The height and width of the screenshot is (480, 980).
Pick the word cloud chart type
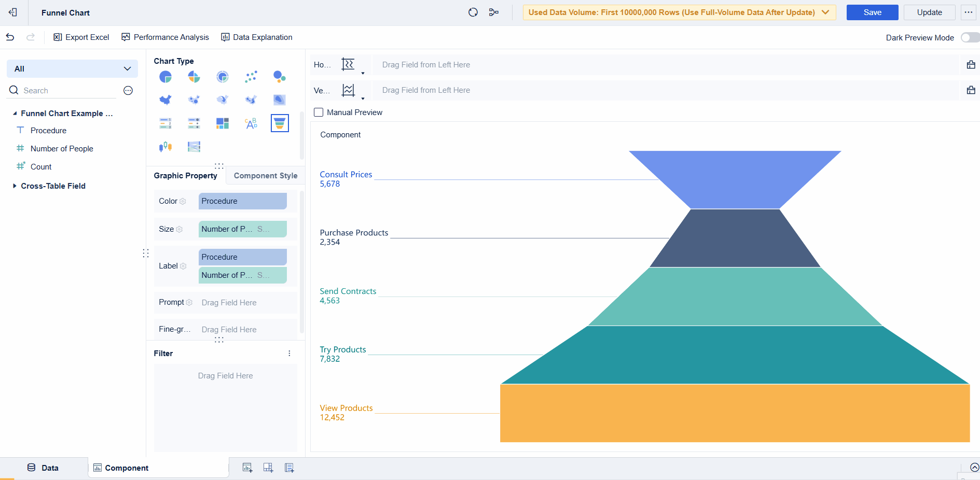(251, 123)
